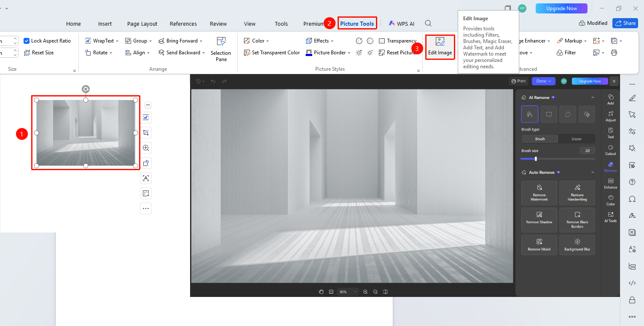Open the WrapText dropdown
This screenshot has width=644, height=326.
(x=102, y=41)
